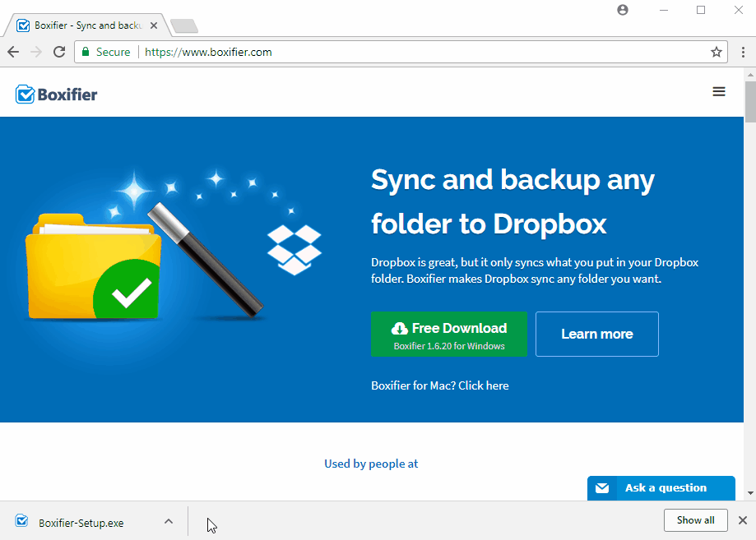This screenshot has width=756, height=540.
Task: Click Show all downloads
Action: coord(695,520)
